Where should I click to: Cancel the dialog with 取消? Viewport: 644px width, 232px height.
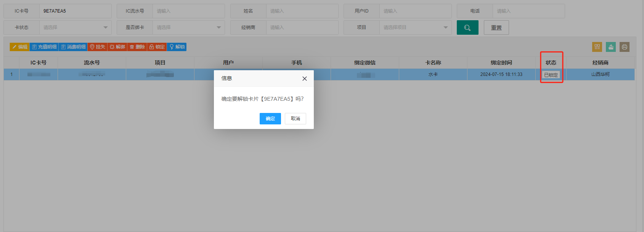(296, 119)
